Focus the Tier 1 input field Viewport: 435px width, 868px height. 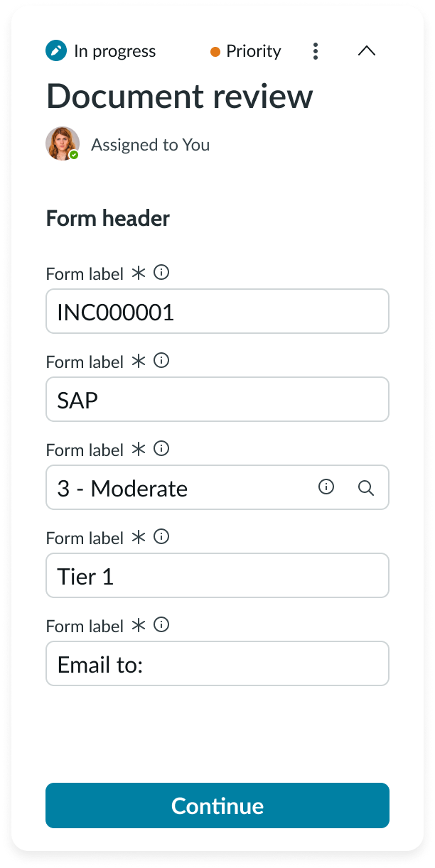point(217,575)
